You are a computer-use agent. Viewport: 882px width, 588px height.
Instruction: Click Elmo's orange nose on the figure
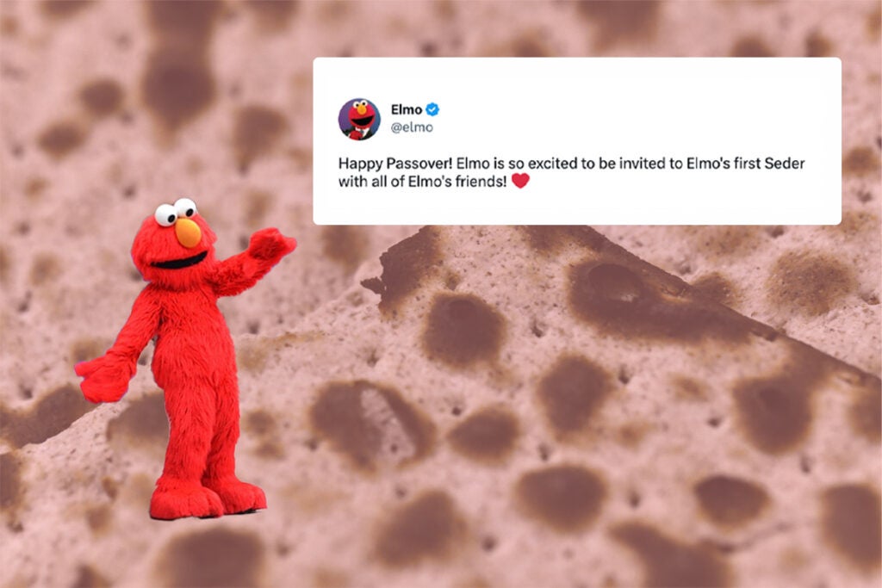point(188,232)
